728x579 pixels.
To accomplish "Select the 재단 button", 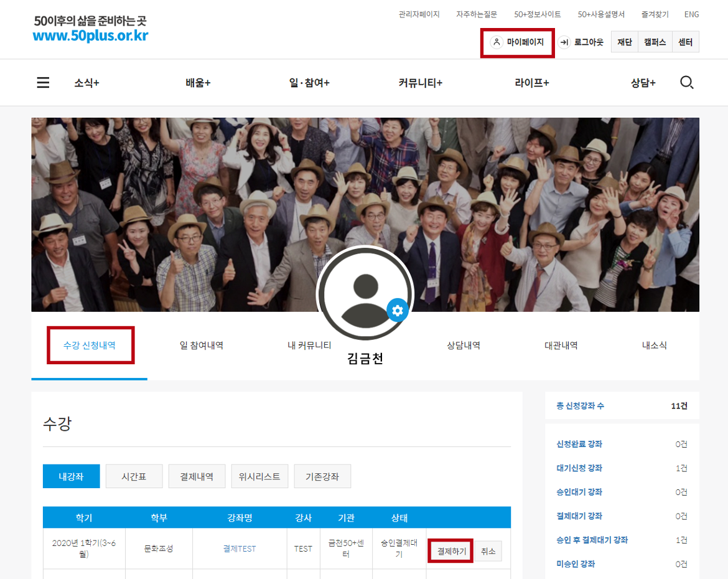I will coord(625,42).
